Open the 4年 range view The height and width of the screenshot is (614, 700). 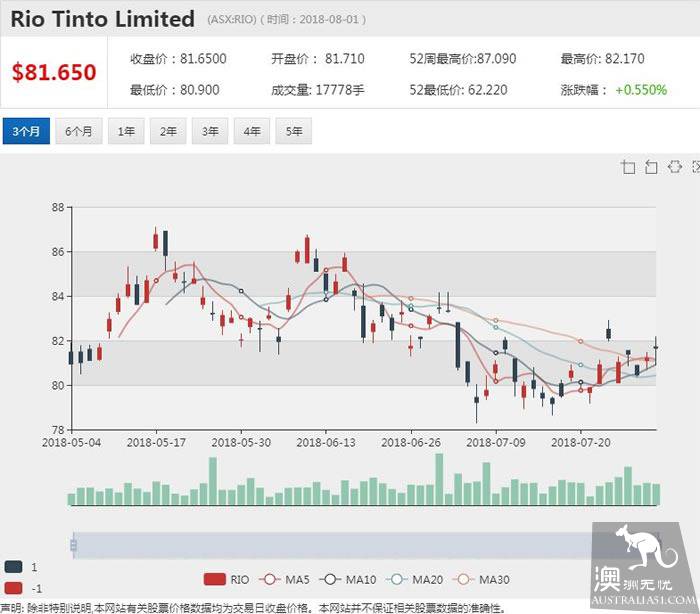[x=252, y=131]
